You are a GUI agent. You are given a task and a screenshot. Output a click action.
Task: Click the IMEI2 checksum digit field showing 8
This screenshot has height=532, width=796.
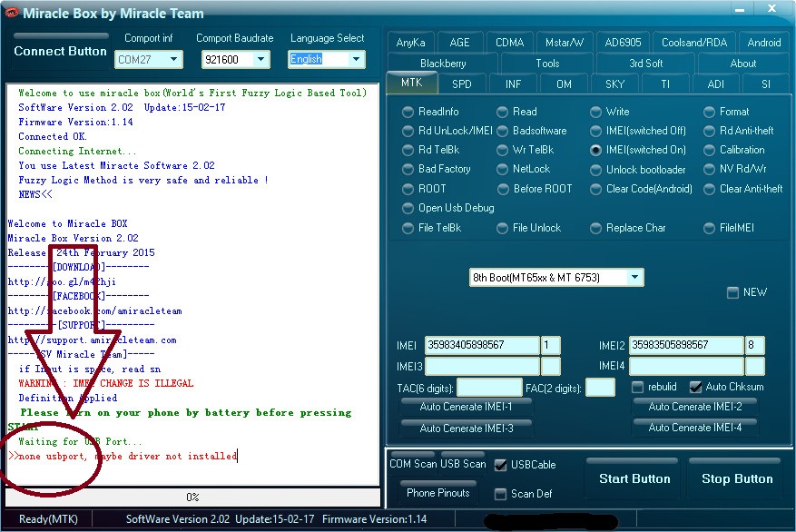point(755,345)
